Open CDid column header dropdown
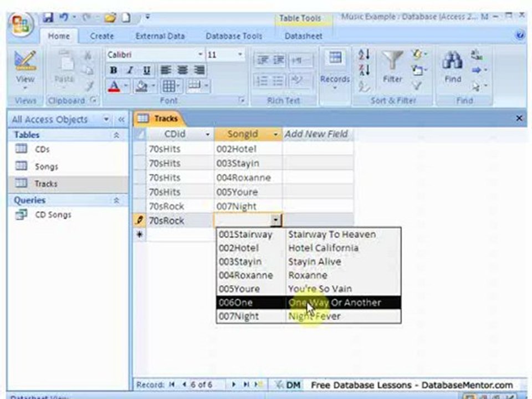This screenshot has width=532, height=399. pos(207,134)
